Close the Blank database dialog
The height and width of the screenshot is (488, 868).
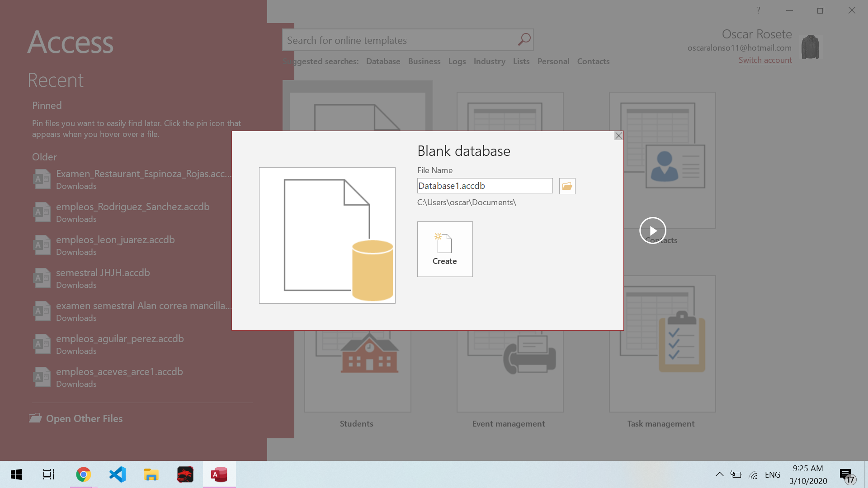pyautogui.click(x=618, y=136)
